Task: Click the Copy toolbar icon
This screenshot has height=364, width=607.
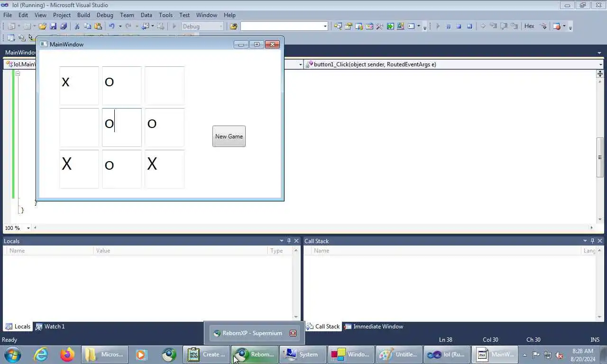Action: [87, 27]
